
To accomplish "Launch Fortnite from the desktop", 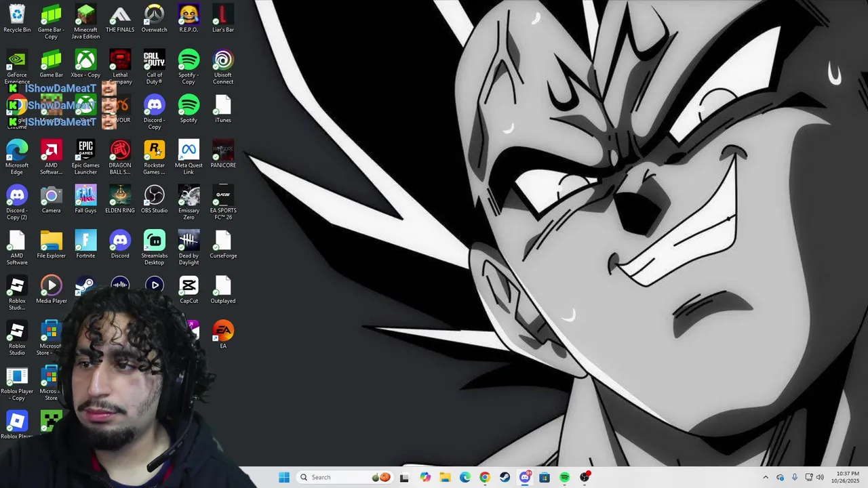I will pyautogui.click(x=85, y=245).
